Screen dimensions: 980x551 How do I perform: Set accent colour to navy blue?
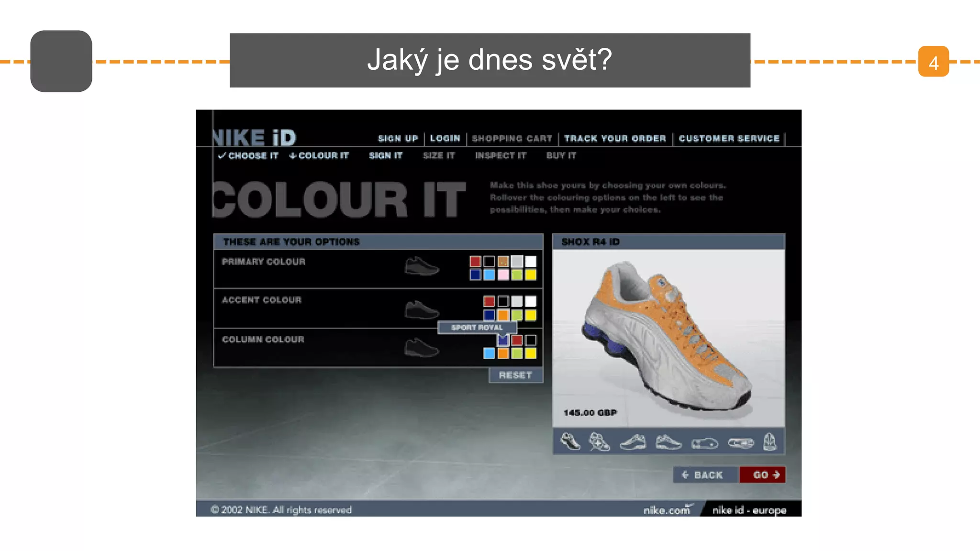click(x=489, y=315)
